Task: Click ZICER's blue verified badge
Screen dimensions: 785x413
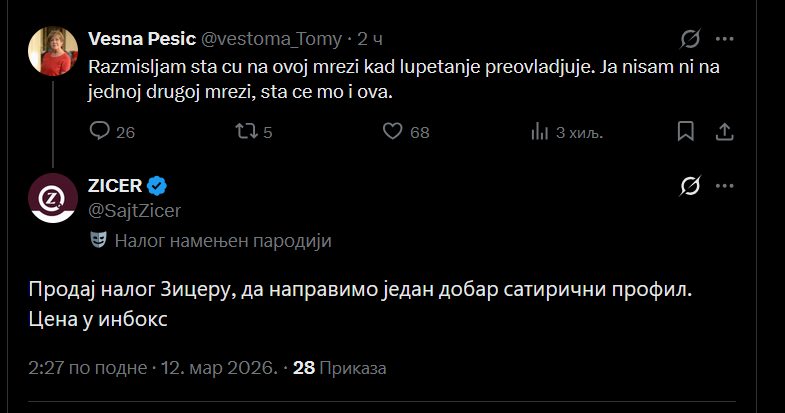Action: click(157, 186)
